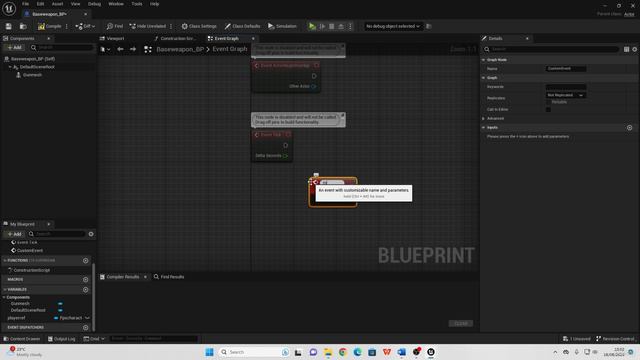The width and height of the screenshot is (640, 360).
Task: Open the Content Drawer
Action: click(22, 339)
